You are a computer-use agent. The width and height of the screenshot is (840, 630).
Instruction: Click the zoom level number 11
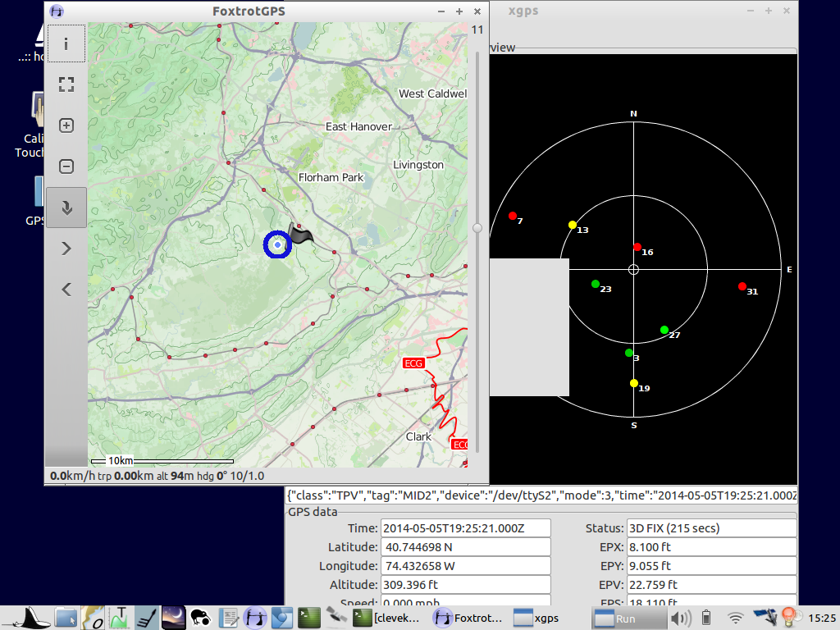(x=477, y=30)
